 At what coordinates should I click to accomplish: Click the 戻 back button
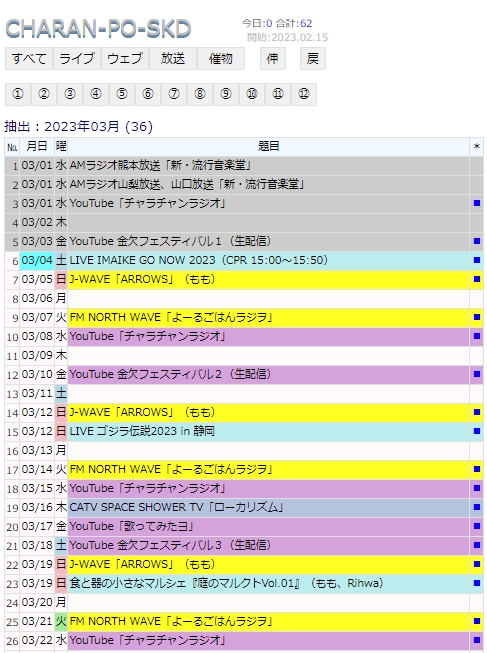312,58
